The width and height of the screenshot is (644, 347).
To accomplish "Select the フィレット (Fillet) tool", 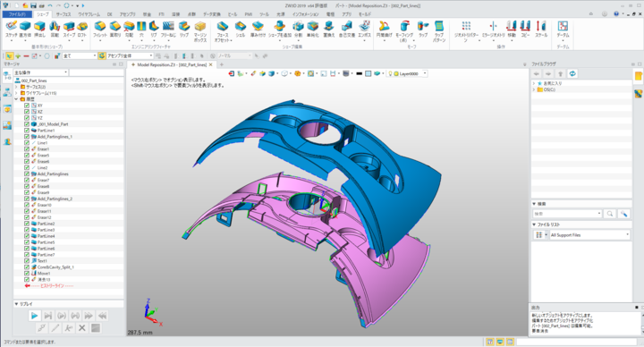I will (x=100, y=30).
